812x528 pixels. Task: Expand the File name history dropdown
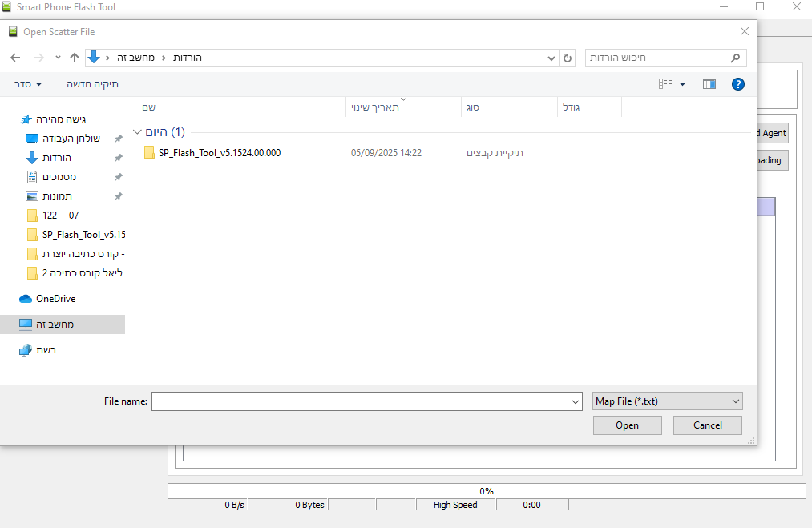[576, 401]
